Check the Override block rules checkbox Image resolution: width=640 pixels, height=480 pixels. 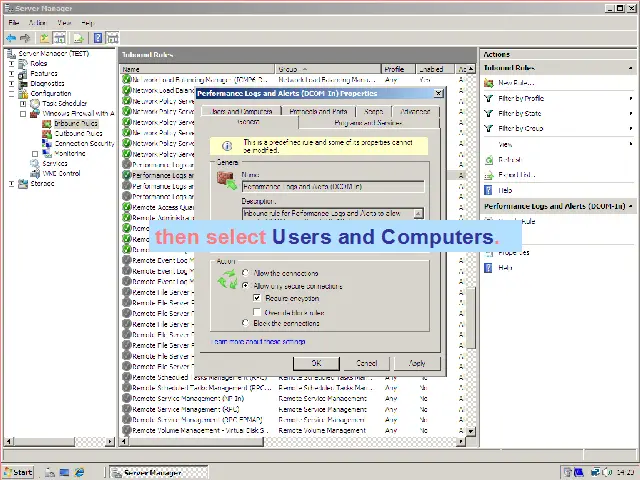257,312
